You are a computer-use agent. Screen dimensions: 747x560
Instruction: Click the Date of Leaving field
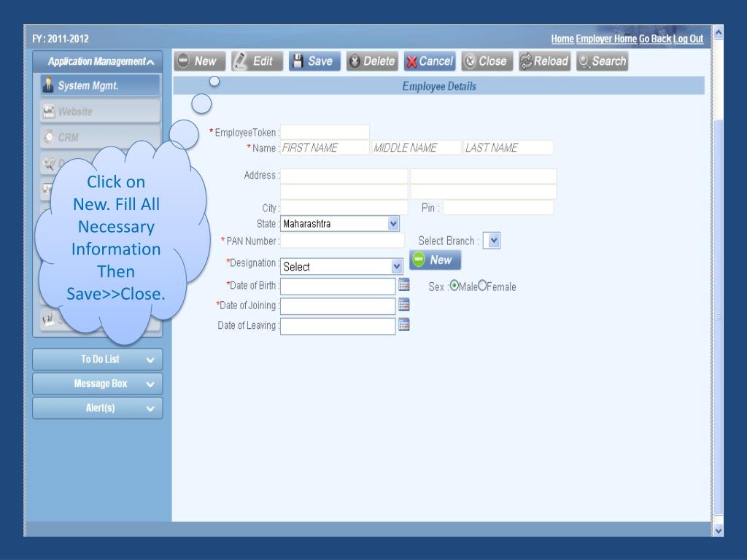click(x=338, y=326)
